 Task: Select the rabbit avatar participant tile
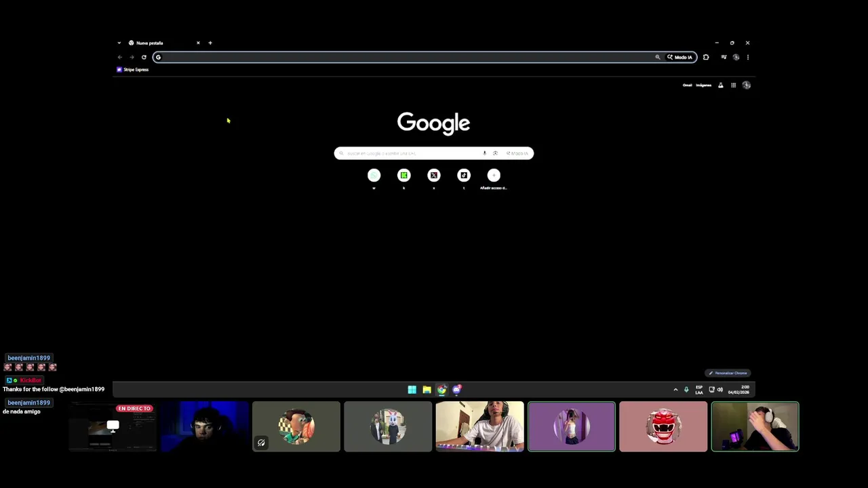388,426
